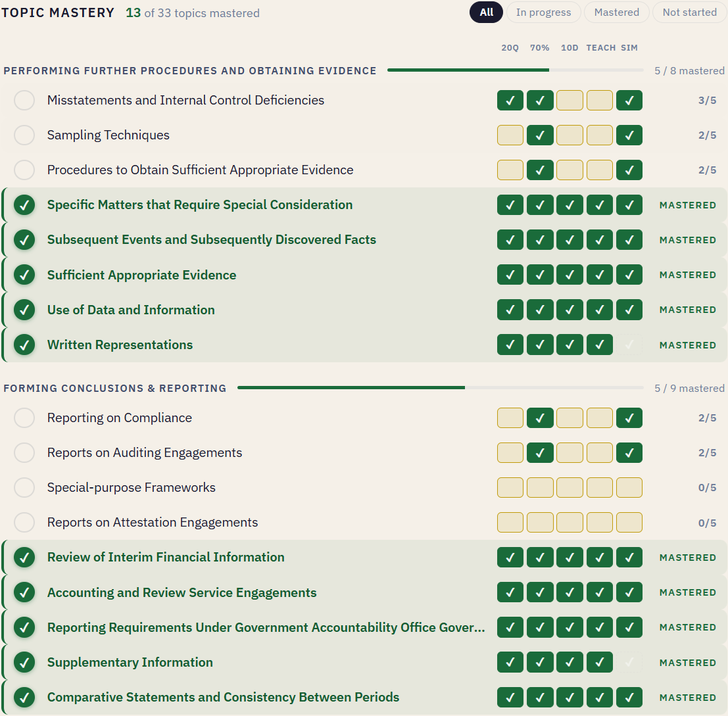The image size is (728, 716).
Task: Uncheck the Sufficient Appropriate Evidence mastered circle
Action: pos(24,275)
